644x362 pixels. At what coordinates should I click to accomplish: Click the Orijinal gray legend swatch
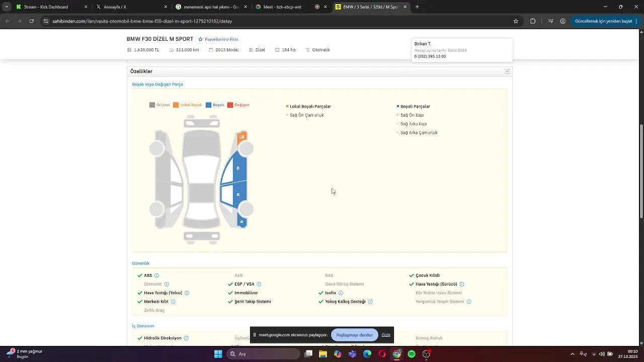point(152,105)
